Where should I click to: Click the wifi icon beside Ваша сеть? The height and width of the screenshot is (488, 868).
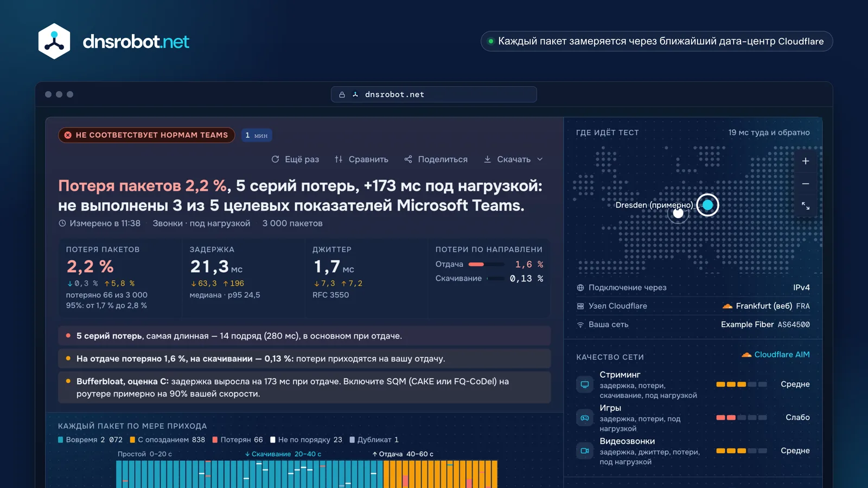[x=580, y=325]
